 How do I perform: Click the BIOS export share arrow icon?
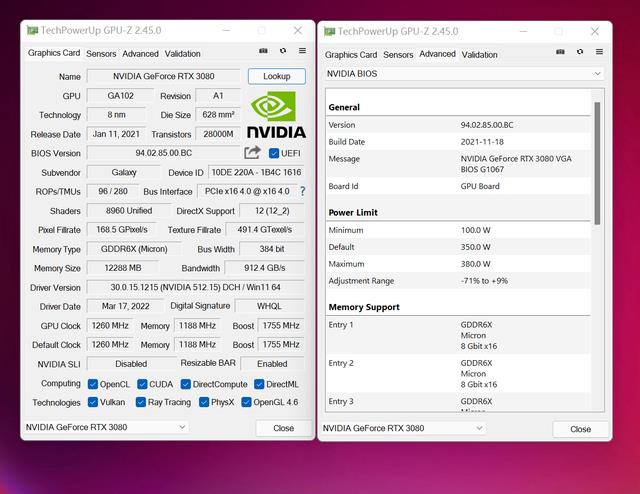252,152
